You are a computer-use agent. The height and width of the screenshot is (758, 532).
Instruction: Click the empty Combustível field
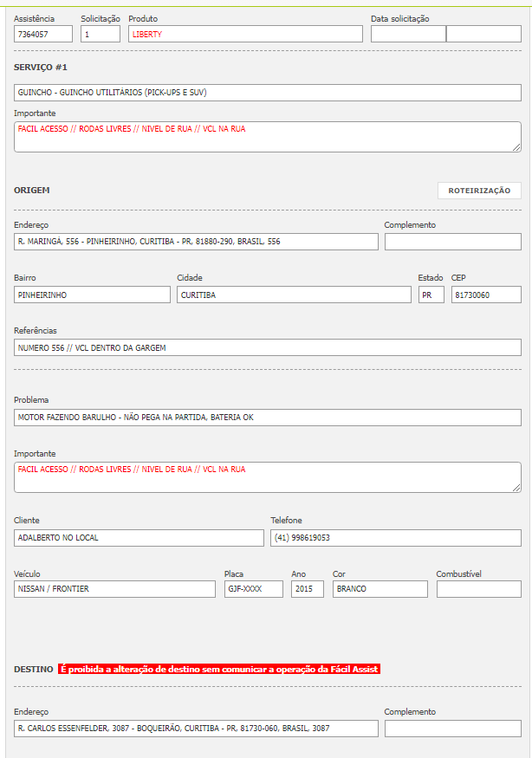point(478,589)
